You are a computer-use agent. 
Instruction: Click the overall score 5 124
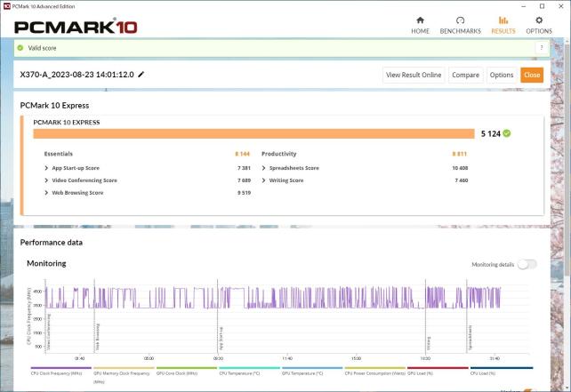pos(491,133)
